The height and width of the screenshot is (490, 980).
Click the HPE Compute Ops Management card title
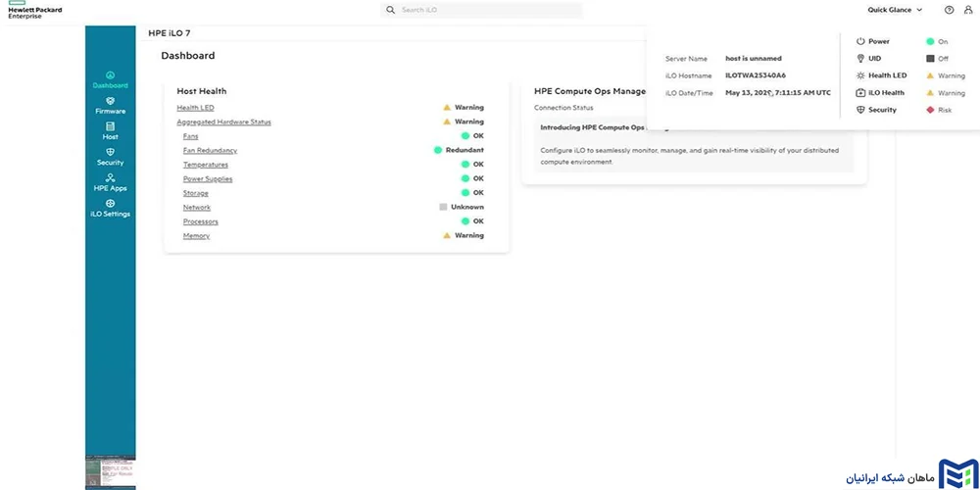590,91
